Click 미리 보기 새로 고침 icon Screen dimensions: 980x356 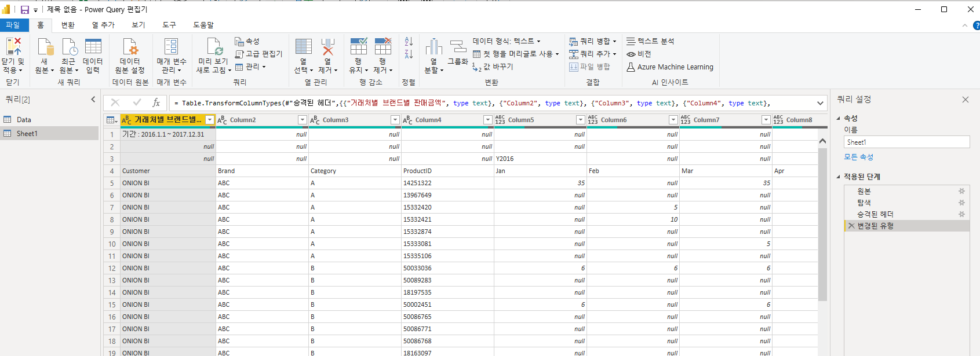pyautogui.click(x=214, y=46)
